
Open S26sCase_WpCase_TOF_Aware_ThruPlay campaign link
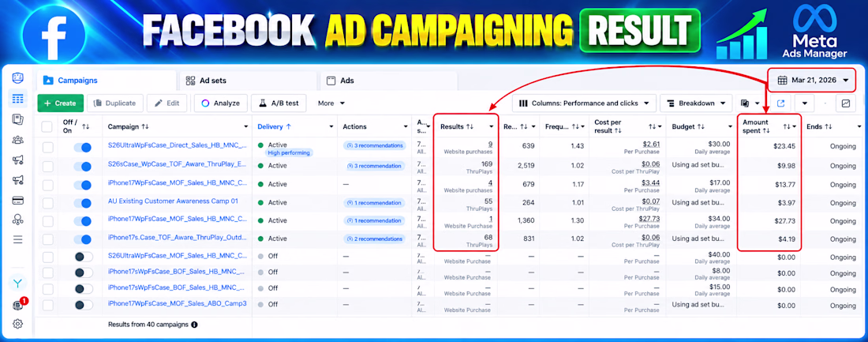click(x=177, y=164)
